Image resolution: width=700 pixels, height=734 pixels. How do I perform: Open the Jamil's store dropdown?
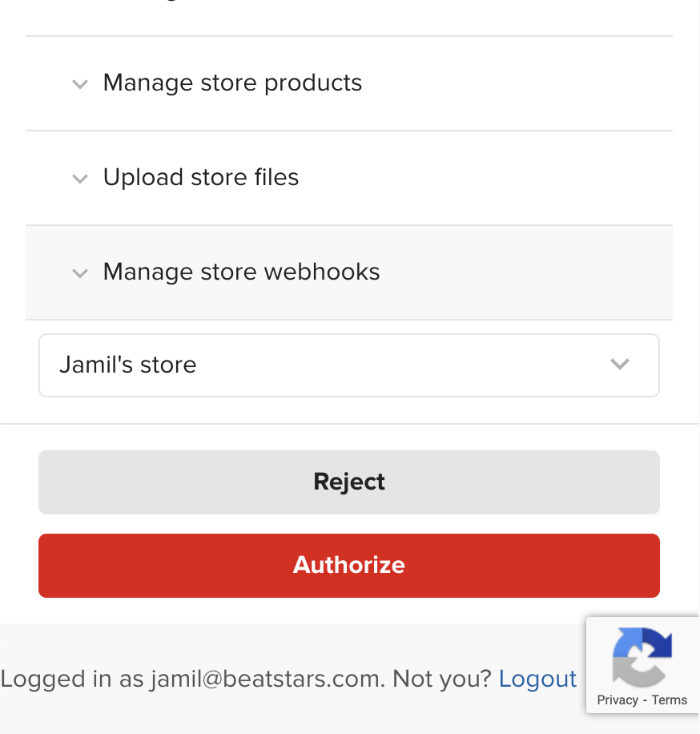(349, 365)
